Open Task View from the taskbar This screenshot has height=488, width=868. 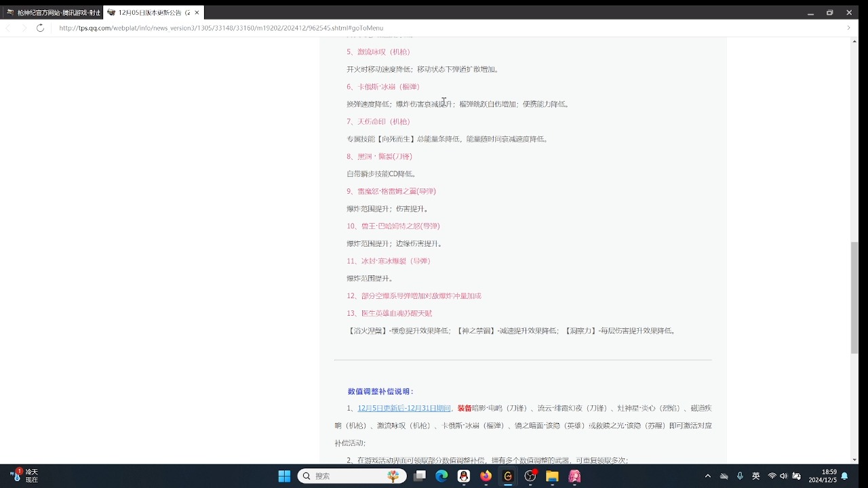[420, 476]
